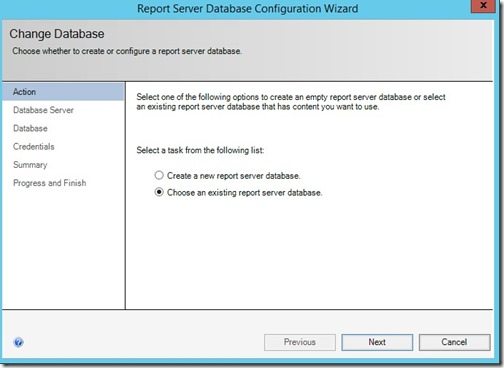Jump to Progress and Finish step
This screenshot has height=368, width=504.
click(50, 183)
